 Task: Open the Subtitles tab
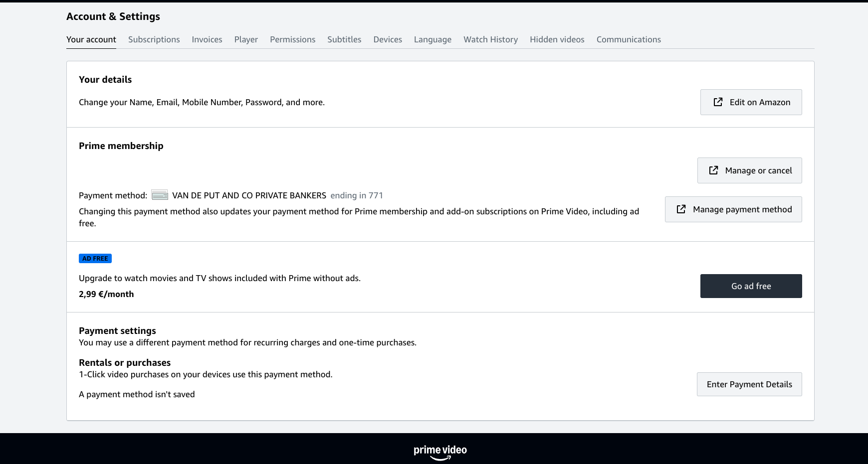(344, 39)
